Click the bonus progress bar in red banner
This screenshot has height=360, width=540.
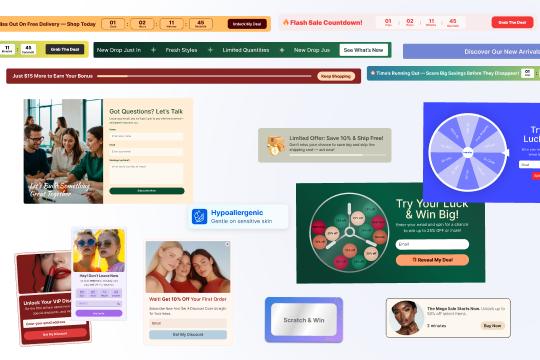pyautogui.click(x=204, y=76)
